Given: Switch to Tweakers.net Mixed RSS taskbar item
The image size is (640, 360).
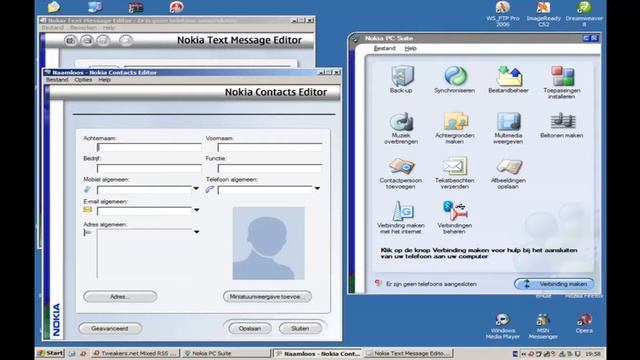Looking at the screenshot, I should pos(135,353).
